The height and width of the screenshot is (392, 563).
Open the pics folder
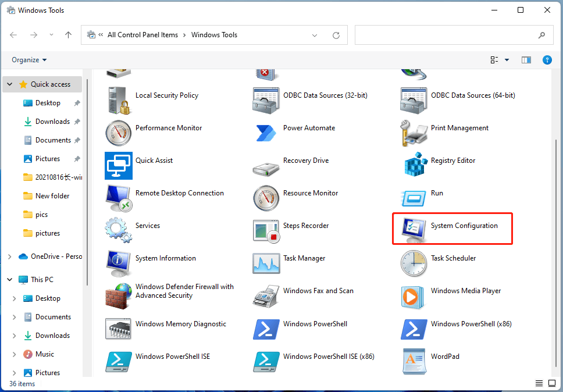pyautogui.click(x=42, y=215)
